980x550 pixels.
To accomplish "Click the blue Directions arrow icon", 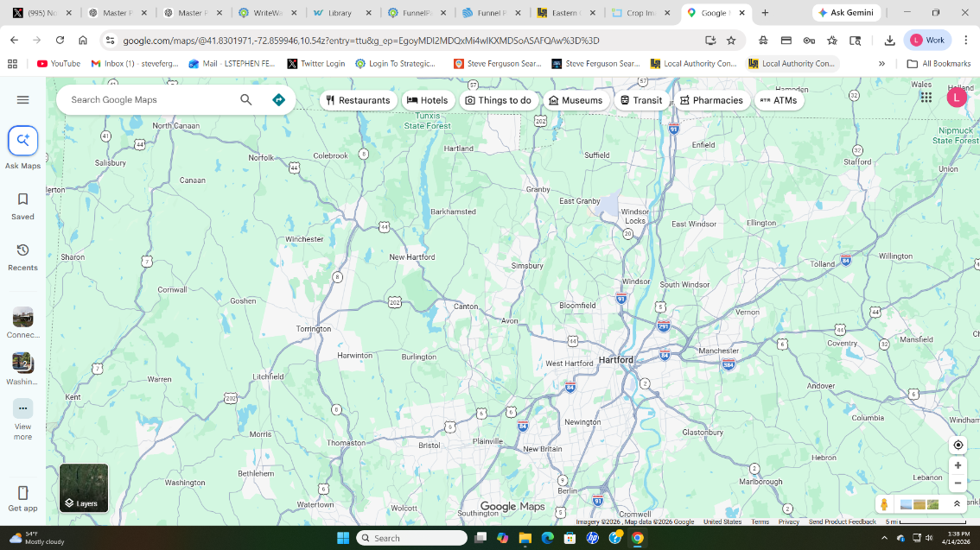I will pos(278,100).
